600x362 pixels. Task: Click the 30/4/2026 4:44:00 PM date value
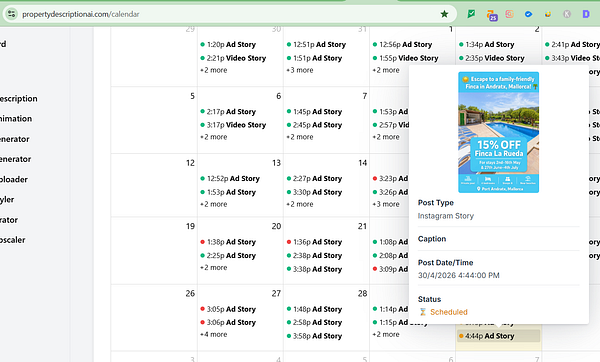point(458,275)
